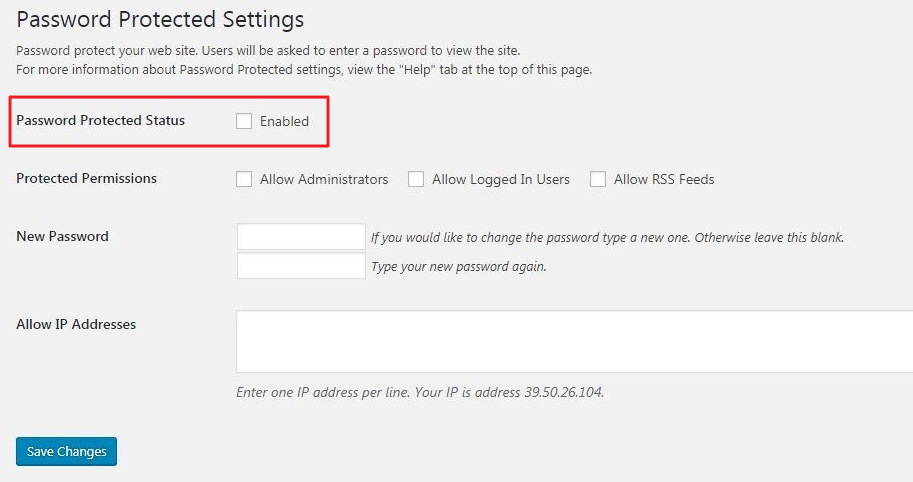913x482 pixels.
Task: Click the Allow IP Addresses row label
Action: pyautogui.click(x=76, y=324)
